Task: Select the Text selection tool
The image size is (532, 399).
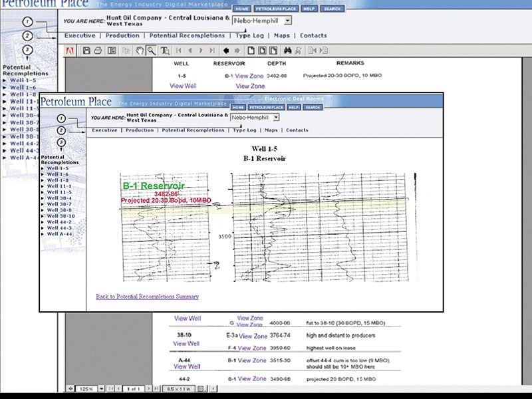Action: 165,51
